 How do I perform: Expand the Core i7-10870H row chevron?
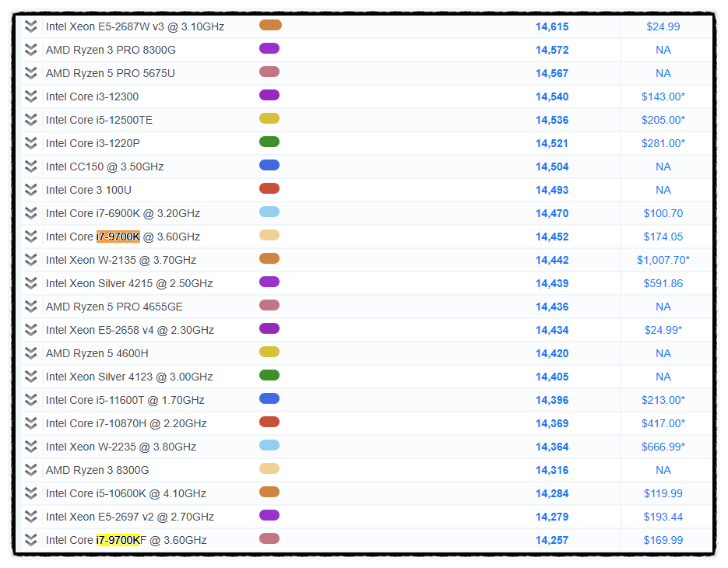(x=30, y=423)
